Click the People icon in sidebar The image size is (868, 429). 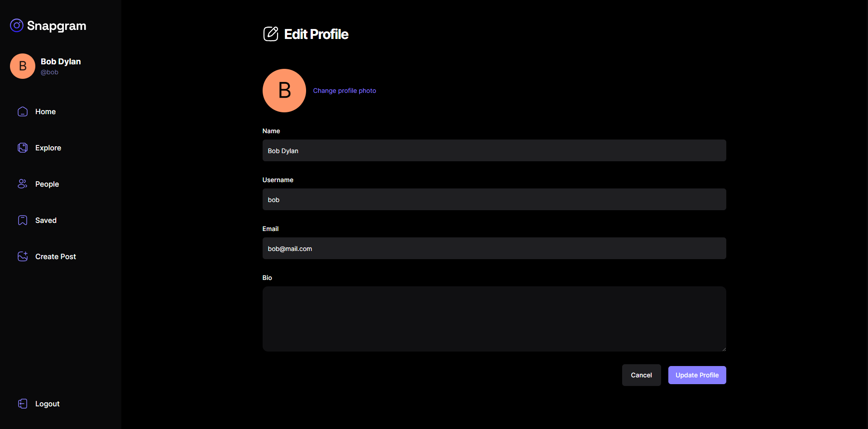pyautogui.click(x=23, y=184)
